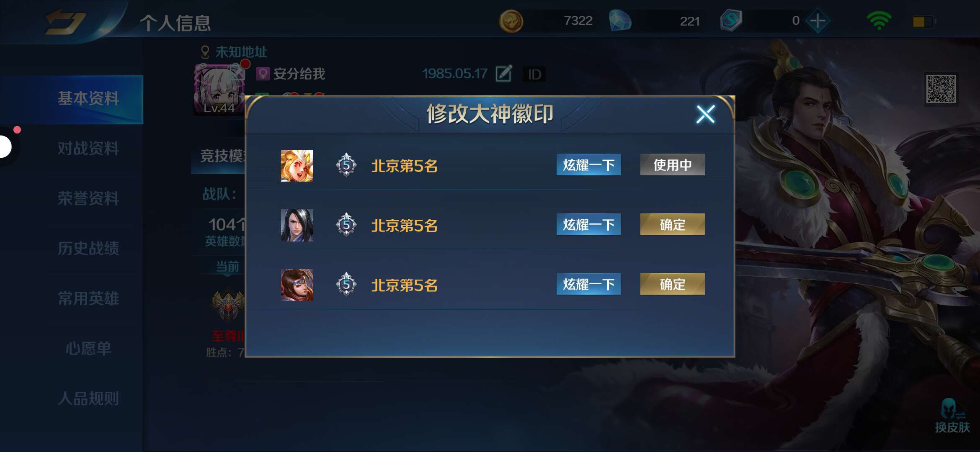Click the gold coin currency icon
The height and width of the screenshot is (452, 980).
click(511, 21)
